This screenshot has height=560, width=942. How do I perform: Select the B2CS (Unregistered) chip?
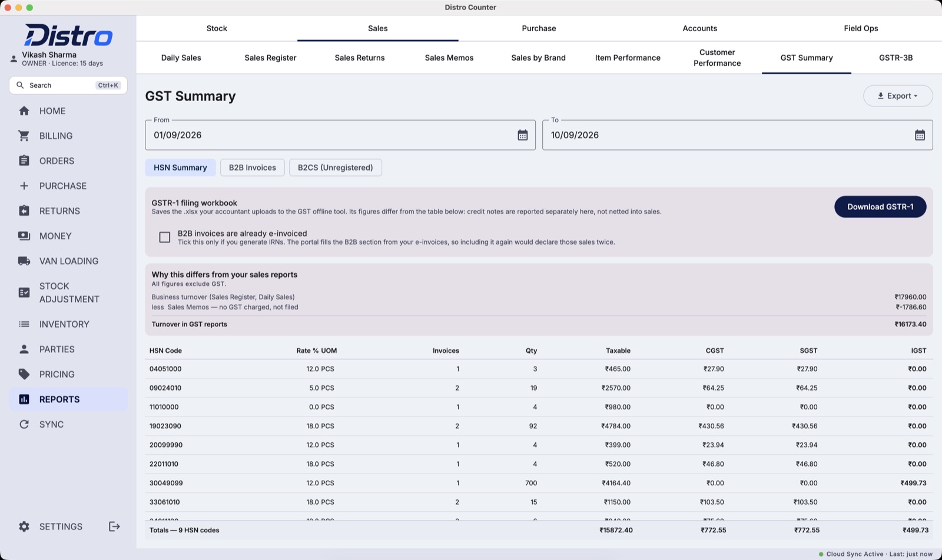pyautogui.click(x=336, y=168)
